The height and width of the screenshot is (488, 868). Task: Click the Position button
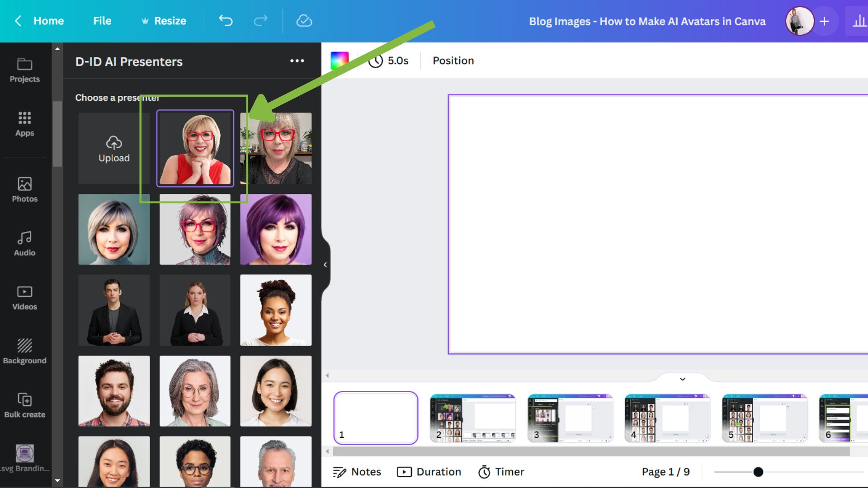453,61
